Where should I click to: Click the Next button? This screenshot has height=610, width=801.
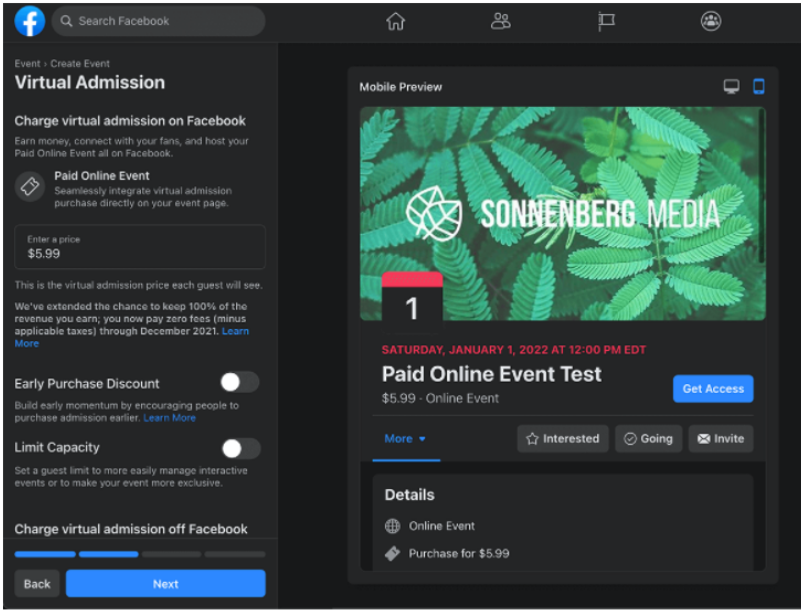tap(166, 584)
